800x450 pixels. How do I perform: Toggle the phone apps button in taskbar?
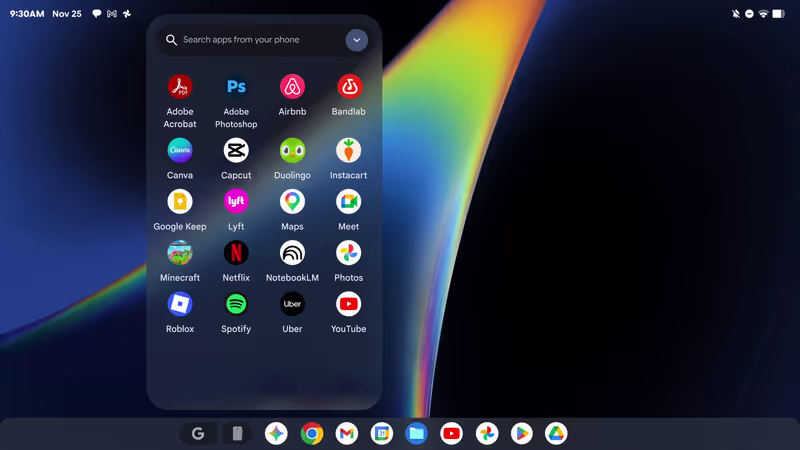pos(237,434)
